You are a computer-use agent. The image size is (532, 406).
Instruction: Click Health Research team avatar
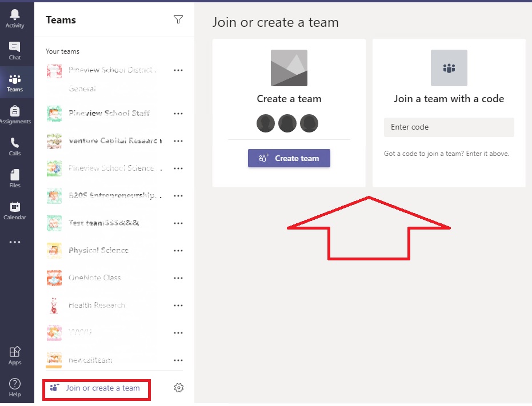[x=54, y=305]
